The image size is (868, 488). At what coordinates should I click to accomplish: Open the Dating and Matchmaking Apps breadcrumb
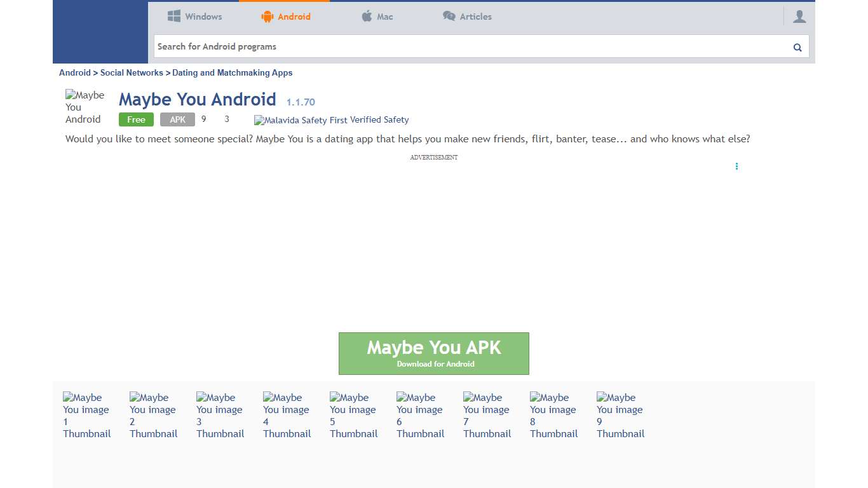232,72
